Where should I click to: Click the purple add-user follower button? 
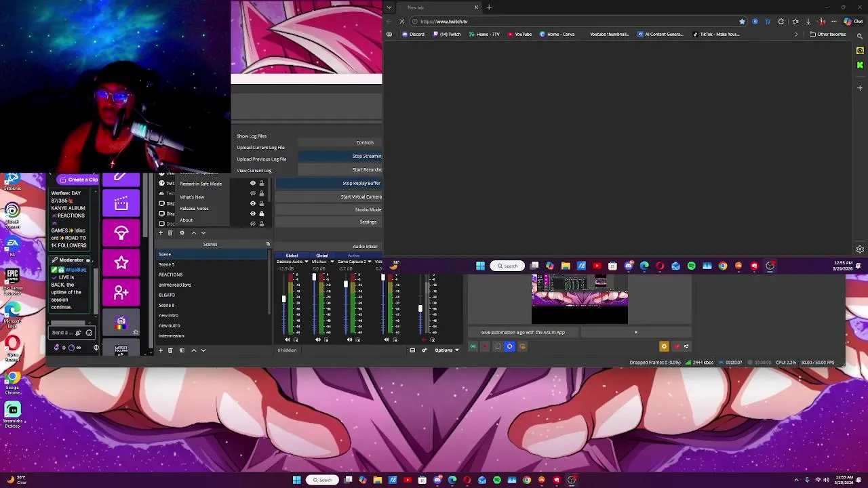click(121, 292)
